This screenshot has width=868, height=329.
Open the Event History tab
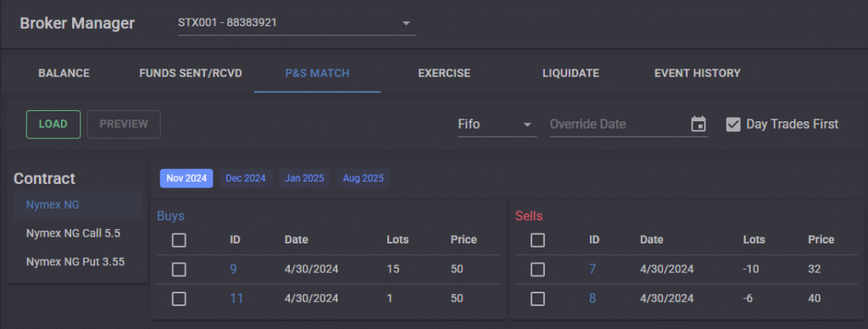pyautogui.click(x=698, y=73)
